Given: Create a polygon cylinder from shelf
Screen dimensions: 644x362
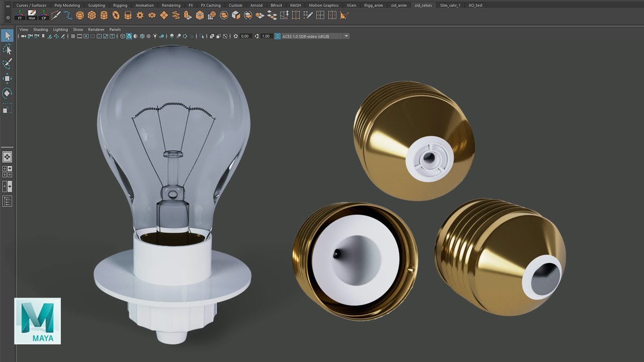Looking at the screenshot, I should pyautogui.click(x=104, y=15).
